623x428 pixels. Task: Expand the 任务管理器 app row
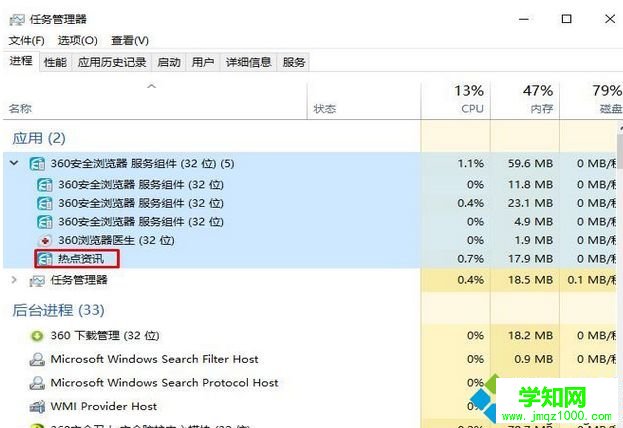14,280
